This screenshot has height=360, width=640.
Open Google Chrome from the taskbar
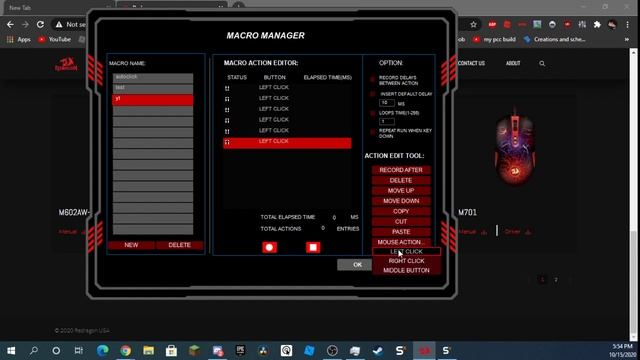tap(126, 351)
